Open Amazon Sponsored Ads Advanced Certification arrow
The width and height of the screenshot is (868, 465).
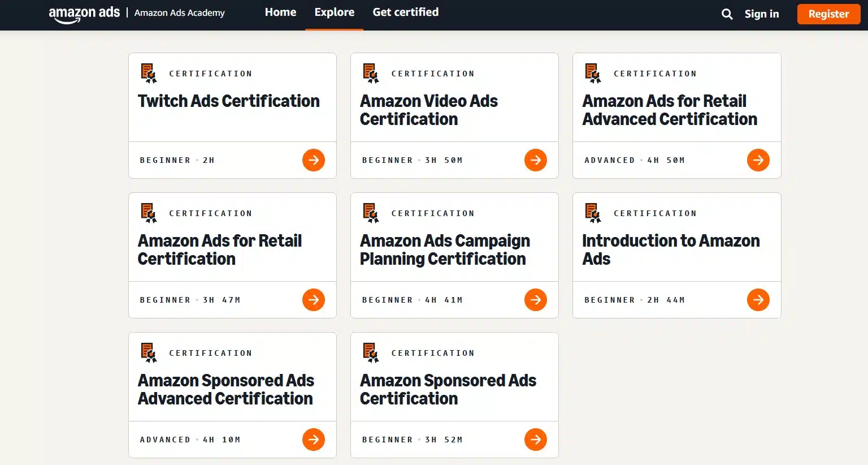(x=314, y=440)
